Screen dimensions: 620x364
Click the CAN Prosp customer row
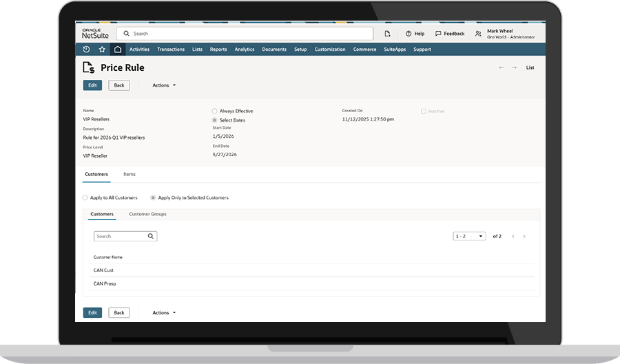pyautogui.click(x=311, y=283)
